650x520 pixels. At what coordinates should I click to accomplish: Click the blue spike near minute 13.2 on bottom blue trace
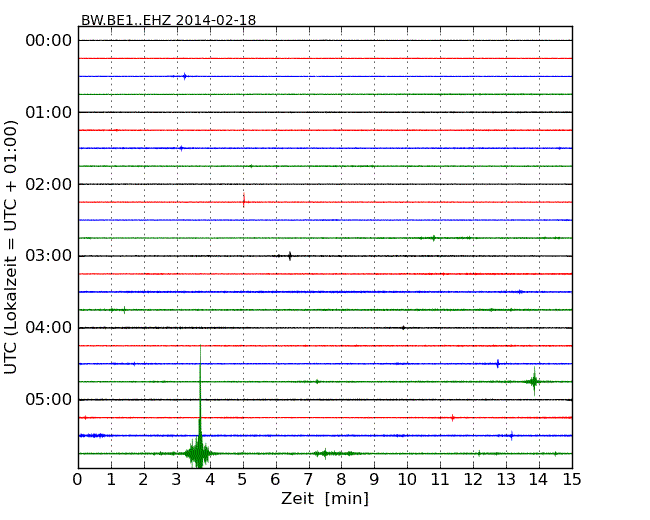coord(512,435)
